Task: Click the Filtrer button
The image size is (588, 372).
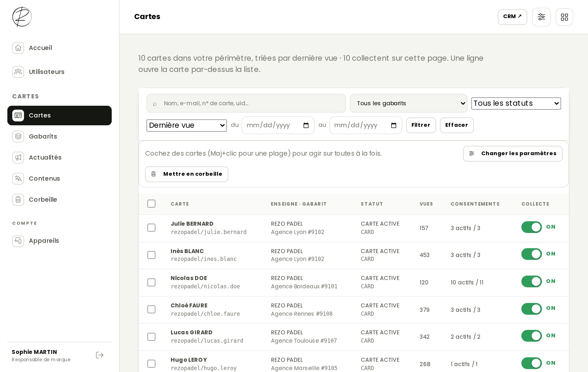Action: (x=421, y=125)
